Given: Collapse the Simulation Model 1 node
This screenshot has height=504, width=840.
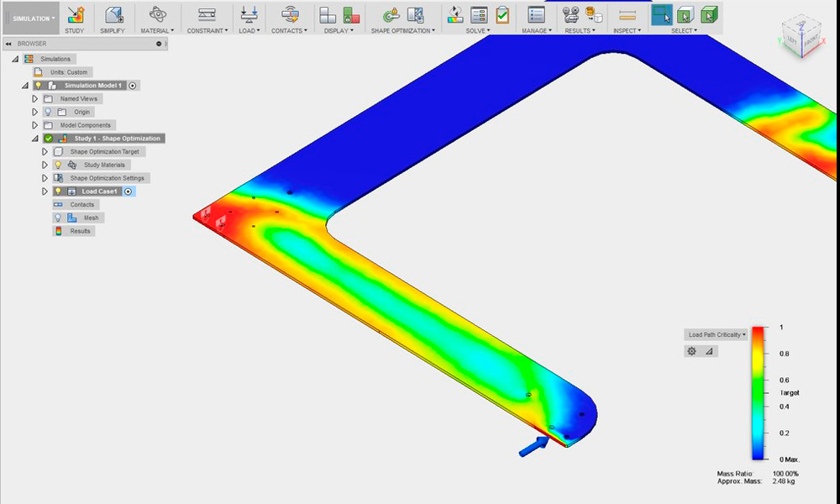Looking at the screenshot, I should point(25,85).
